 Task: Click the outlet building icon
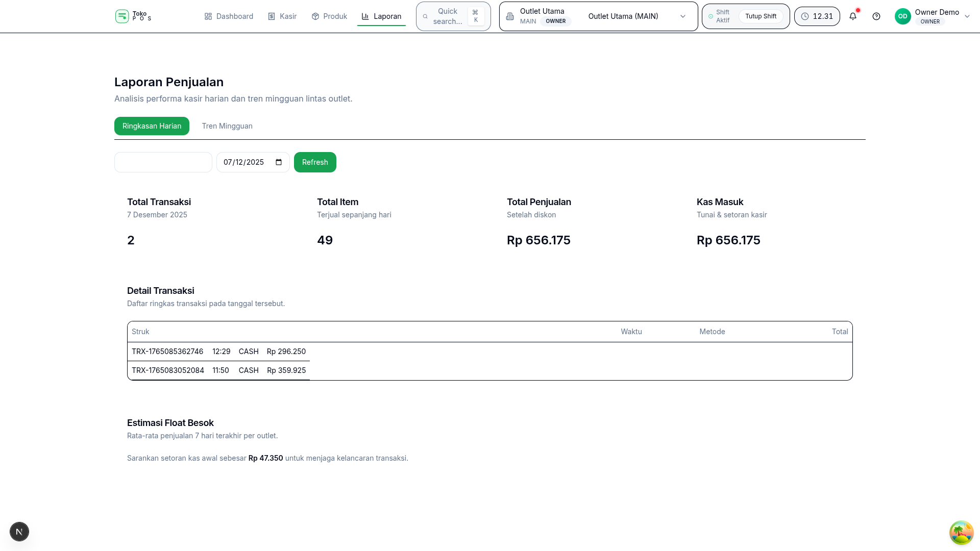click(x=510, y=16)
